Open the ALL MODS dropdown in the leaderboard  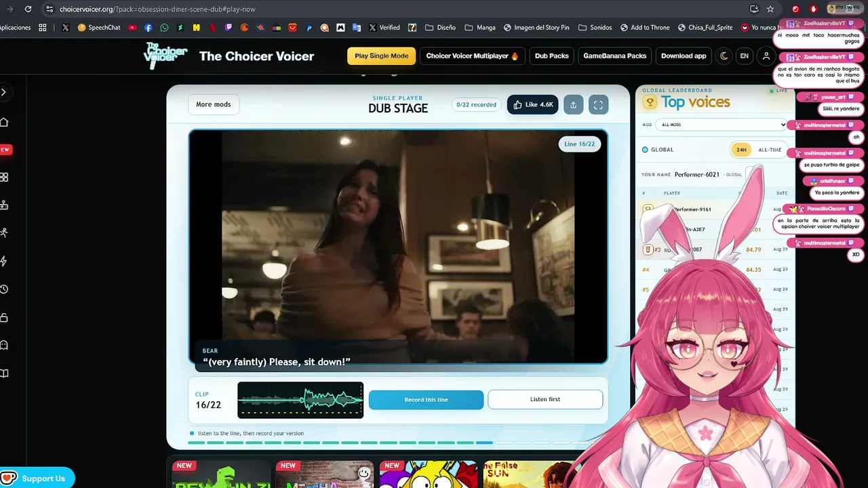click(x=723, y=125)
